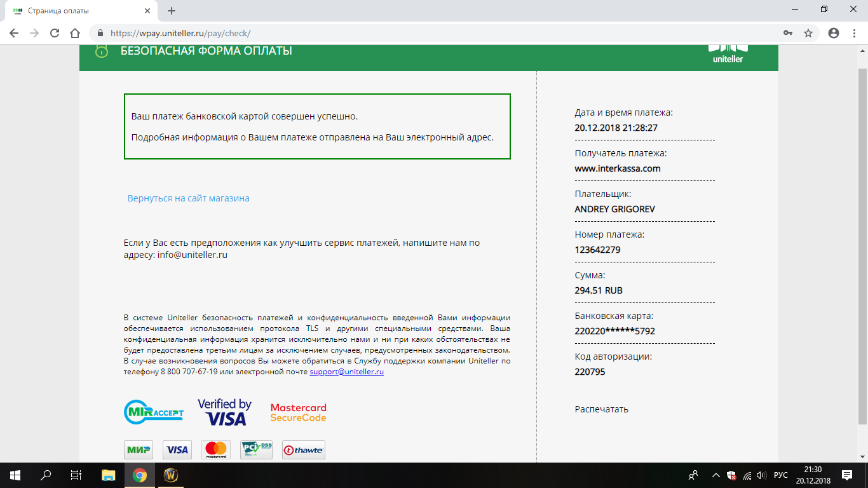Click the Mastercard SecureCode logo
The height and width of the screenshot is (488, 868).
pyautogui.click(x=298, y=412)
